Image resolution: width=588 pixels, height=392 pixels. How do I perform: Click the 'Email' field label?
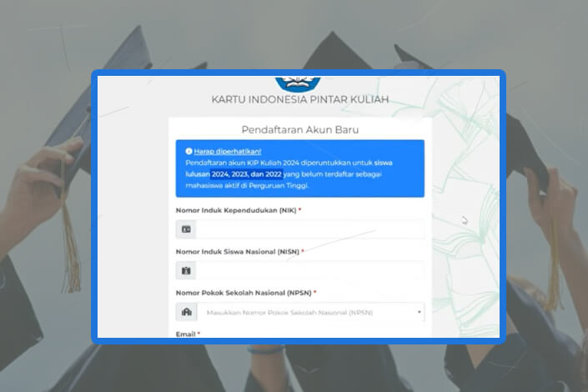tap(186, 334)
